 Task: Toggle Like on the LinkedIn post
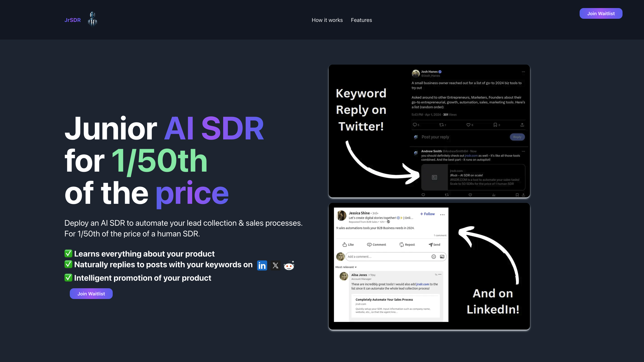coord(348,245)
